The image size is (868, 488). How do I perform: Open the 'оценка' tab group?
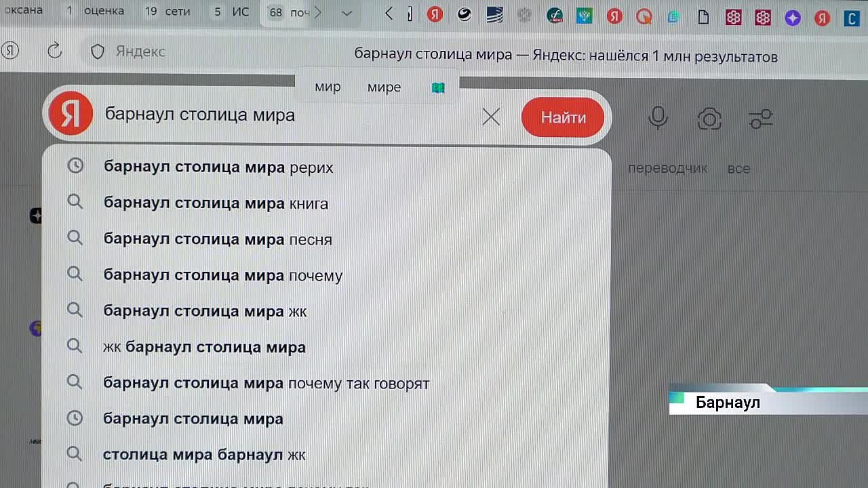pyautogui.click(x=96, y=12)
